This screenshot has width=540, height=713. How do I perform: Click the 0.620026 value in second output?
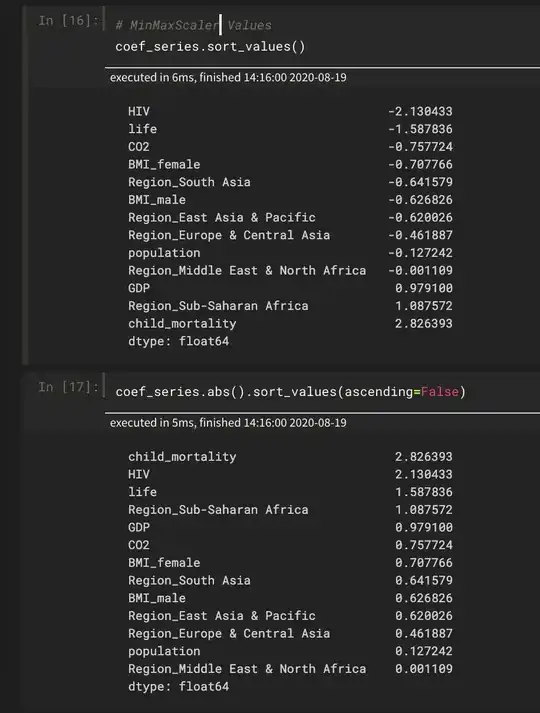click(x=424, y=616)
